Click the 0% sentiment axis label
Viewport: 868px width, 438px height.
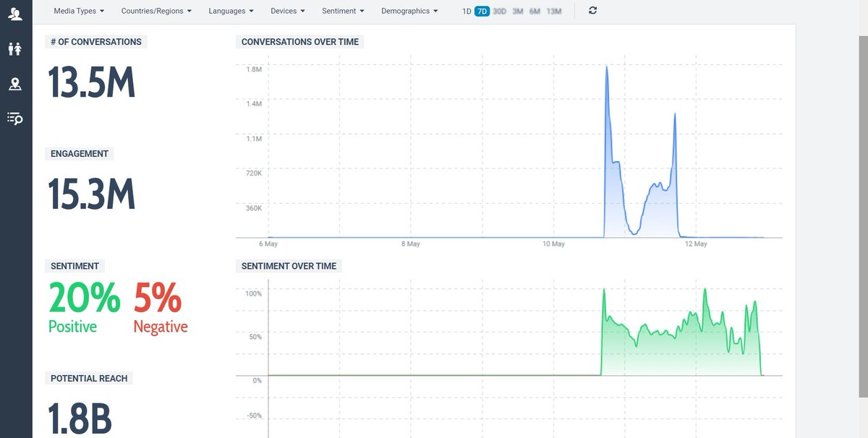[257, 380]
